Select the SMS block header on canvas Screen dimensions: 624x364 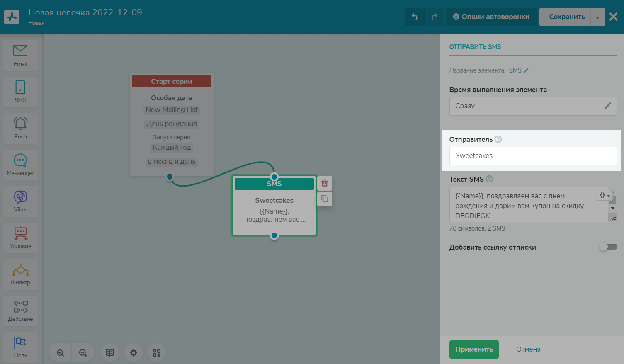pos(274,184)
